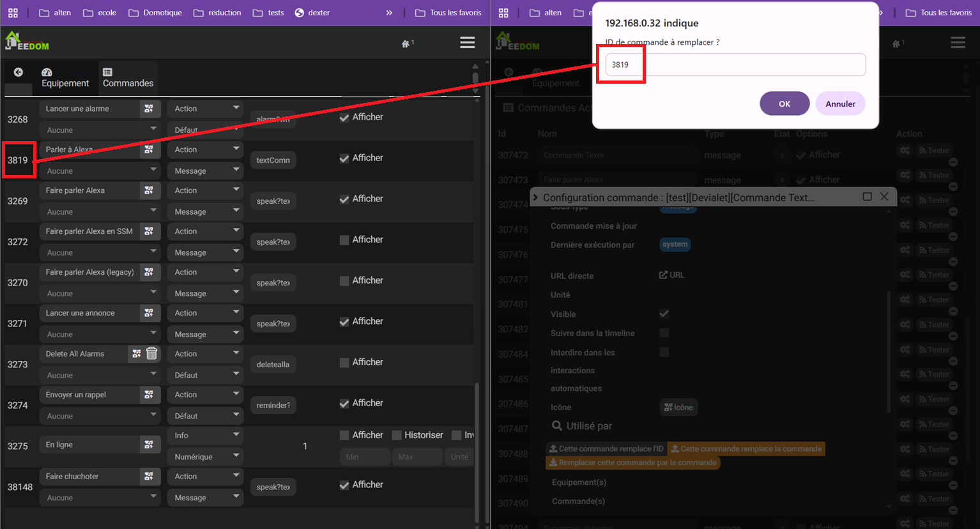Choose icon for Lancer une annonce command

coord(149,313)
